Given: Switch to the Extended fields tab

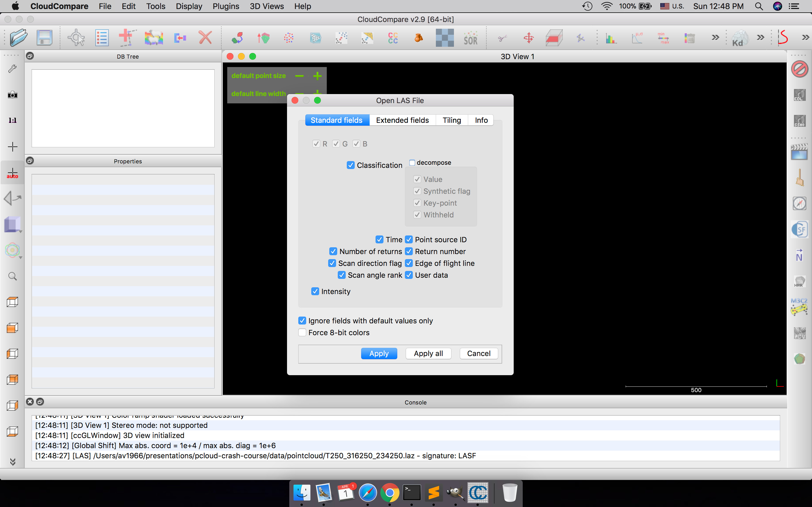Looking at the screenshot, I should [x=402, y=120].
